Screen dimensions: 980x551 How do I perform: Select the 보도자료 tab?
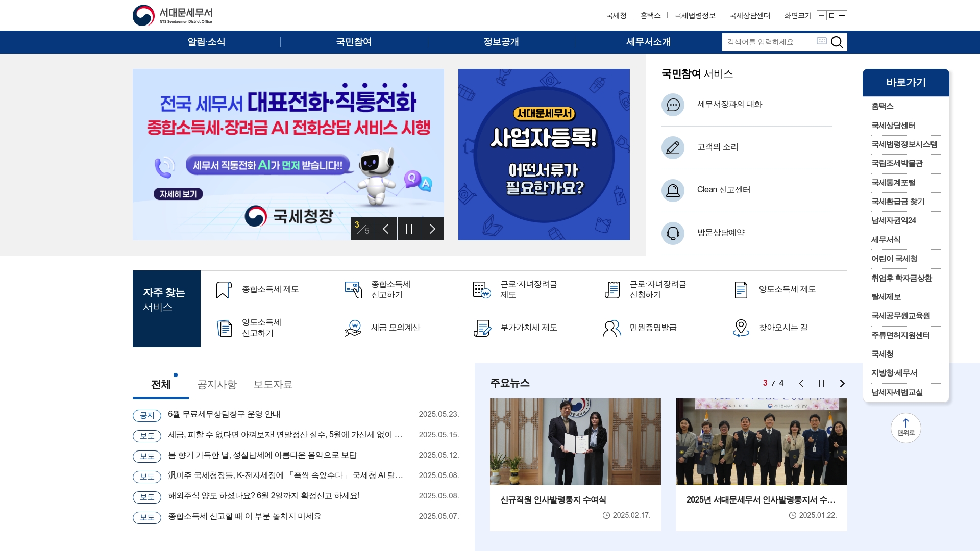(x=273, y=385)
